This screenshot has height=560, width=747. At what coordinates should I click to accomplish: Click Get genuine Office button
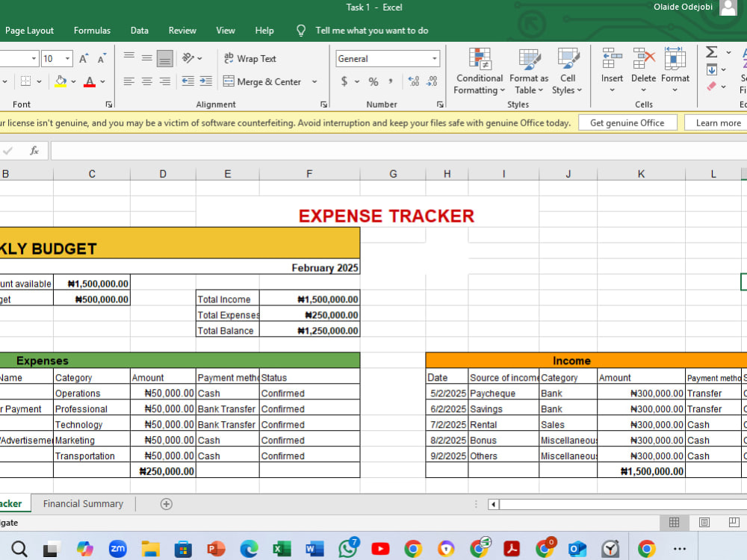click(627, 123)
